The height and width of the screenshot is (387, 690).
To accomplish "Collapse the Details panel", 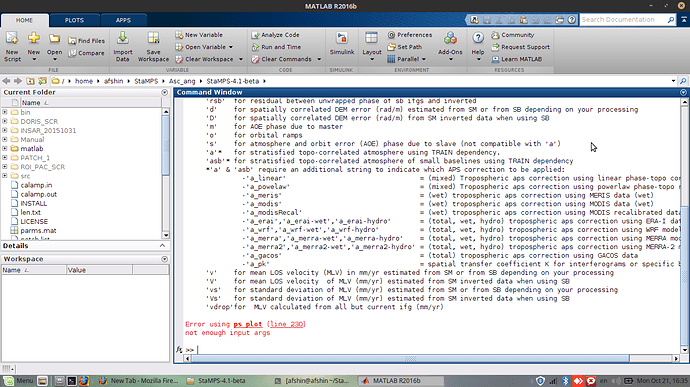I will (x=162, y=246).
